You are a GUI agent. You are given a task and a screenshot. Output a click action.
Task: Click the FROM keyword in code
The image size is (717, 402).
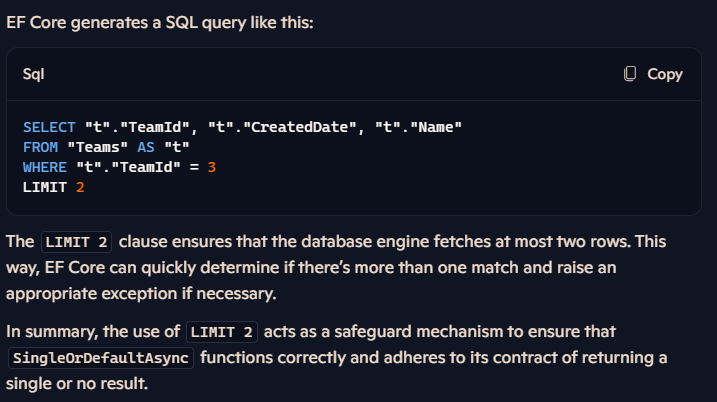click(x=40, y=147)
